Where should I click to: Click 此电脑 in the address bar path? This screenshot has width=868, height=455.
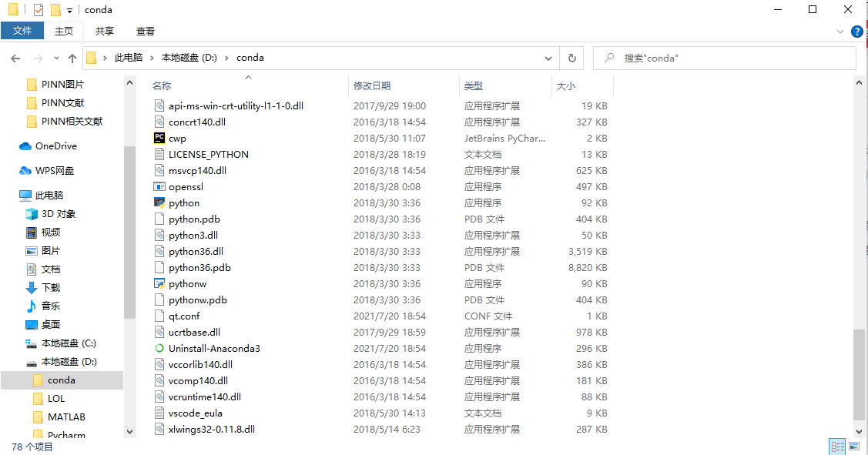129,58
